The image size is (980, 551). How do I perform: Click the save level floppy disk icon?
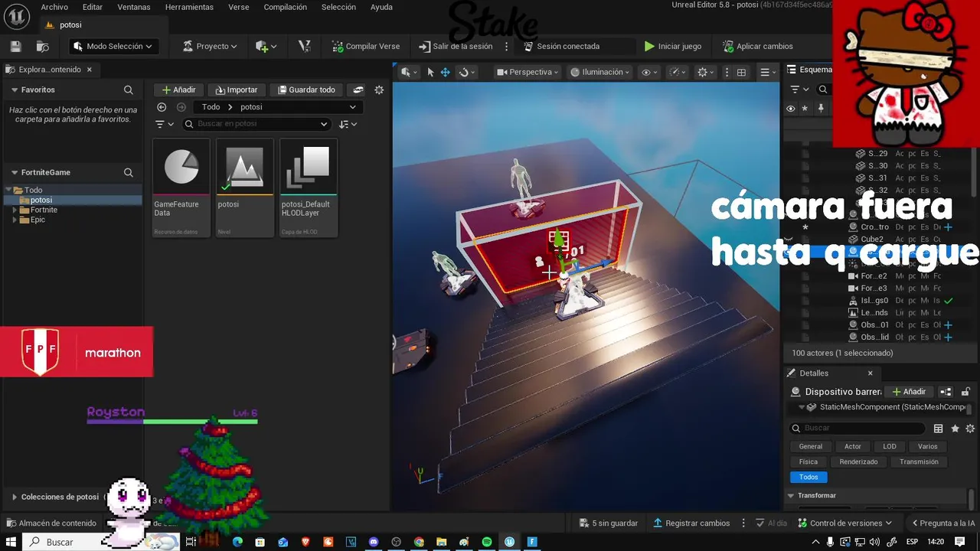15,47
